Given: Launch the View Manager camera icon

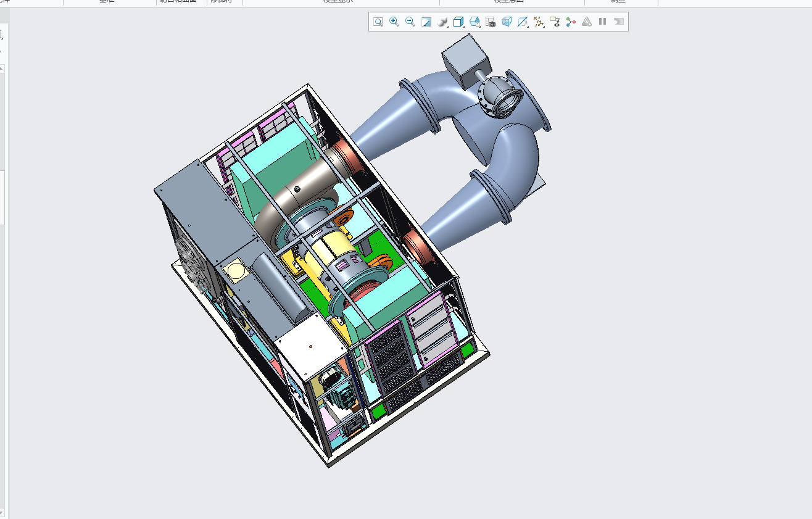Looking at the screenshot, I should [x=491, y=22].
